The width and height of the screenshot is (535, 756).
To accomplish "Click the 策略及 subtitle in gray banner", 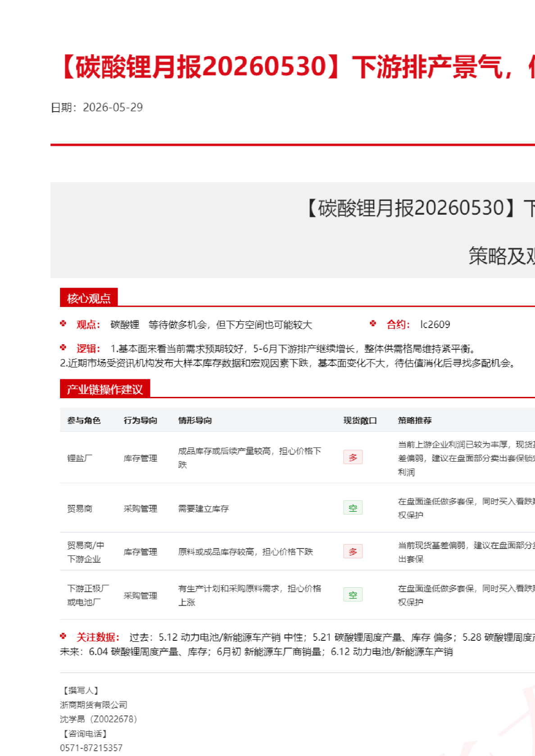I will pyautogui.click(x=502, y=256).
